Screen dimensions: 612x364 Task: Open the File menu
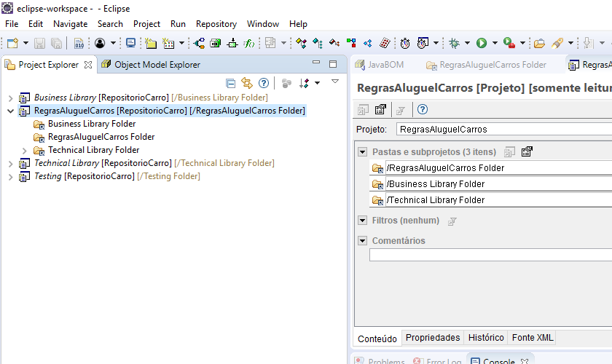click(x=12, y=24)
